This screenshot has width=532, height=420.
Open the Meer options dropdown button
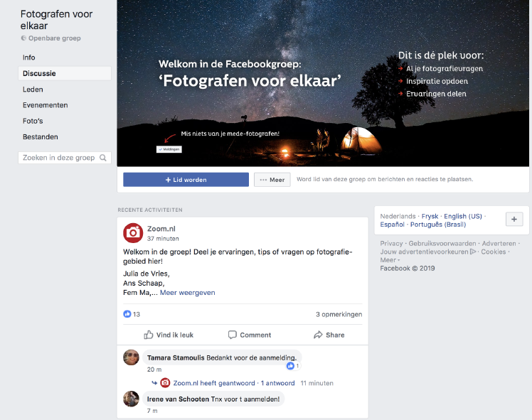click(272, 180)
